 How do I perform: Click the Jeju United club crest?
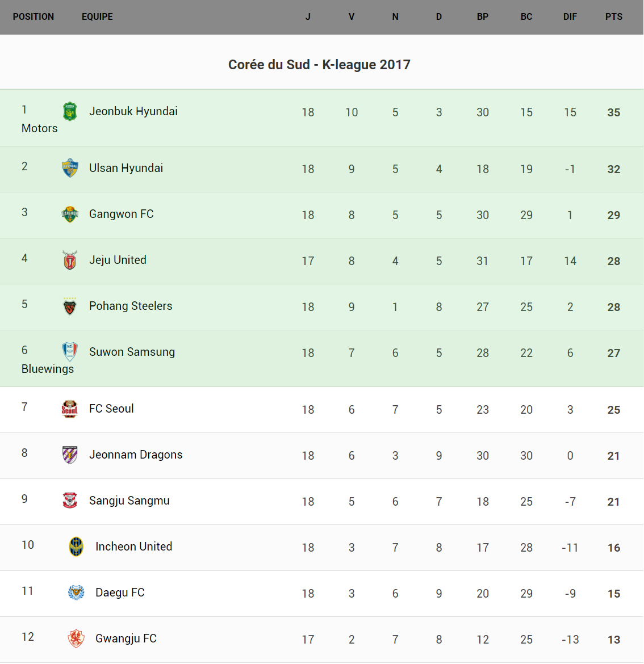[70, 260]
